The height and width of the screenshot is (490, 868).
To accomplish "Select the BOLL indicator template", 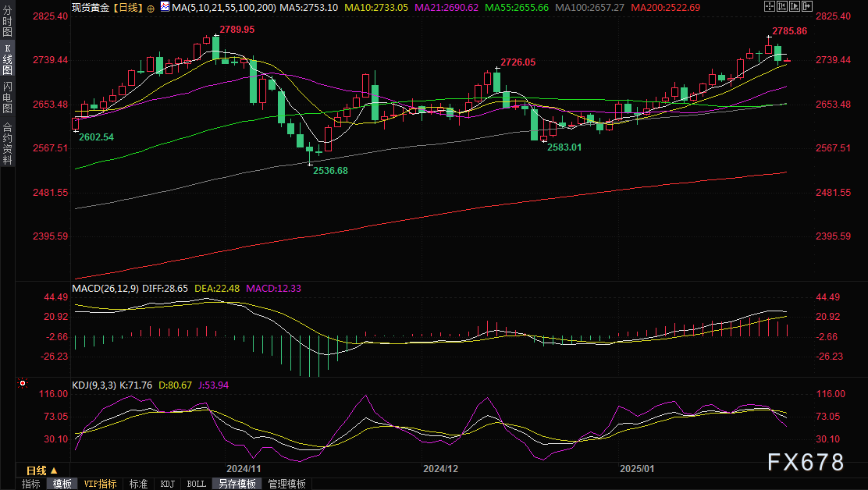I will point(196,484).
